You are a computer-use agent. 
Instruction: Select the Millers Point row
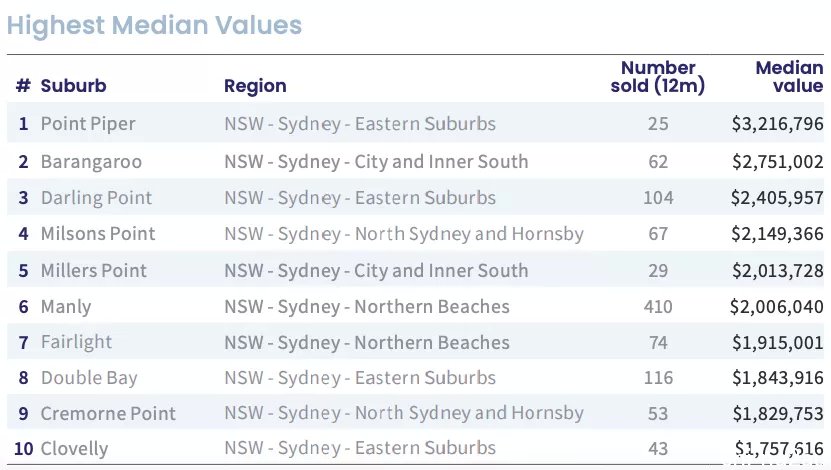tap(416, 270)
